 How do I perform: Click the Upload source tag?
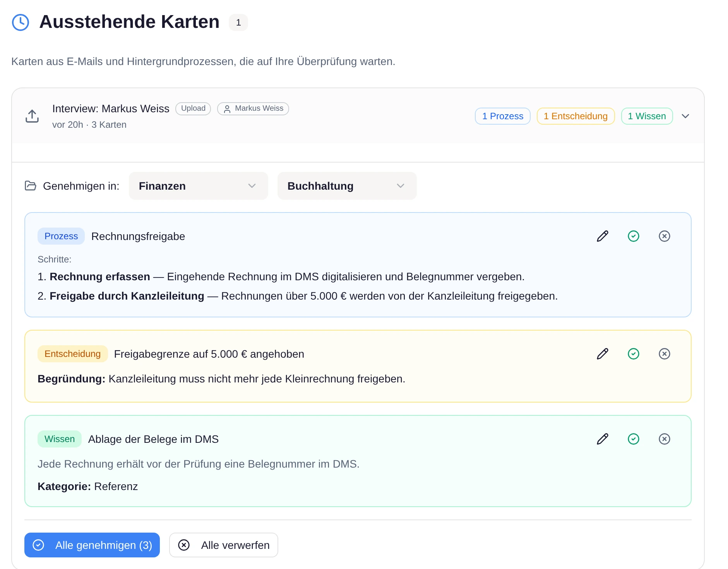(193, 108)
